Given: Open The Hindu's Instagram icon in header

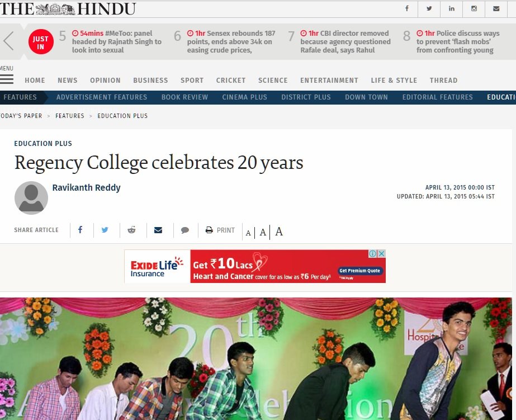Looking at the screenshot, I should pos(474,8).
